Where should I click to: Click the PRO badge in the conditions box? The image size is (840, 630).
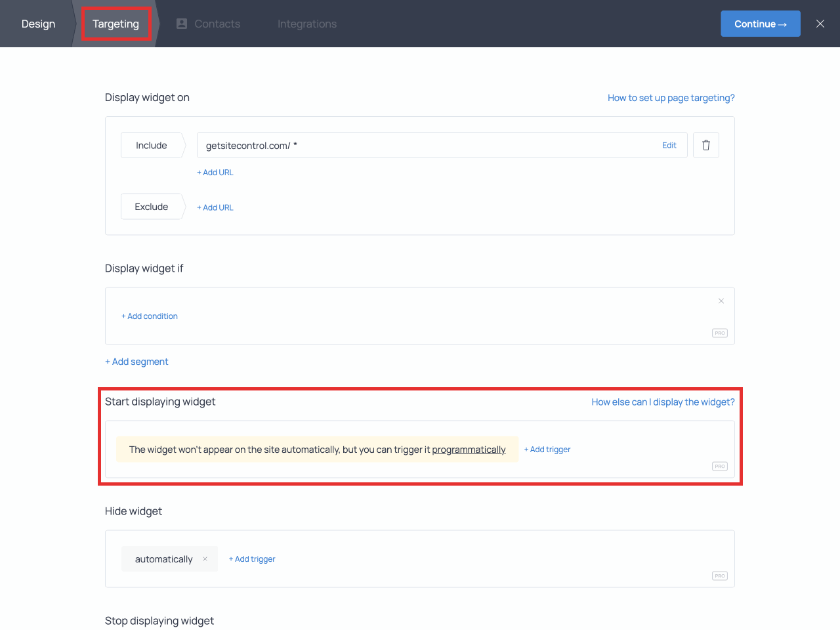(x=719, y=333)
